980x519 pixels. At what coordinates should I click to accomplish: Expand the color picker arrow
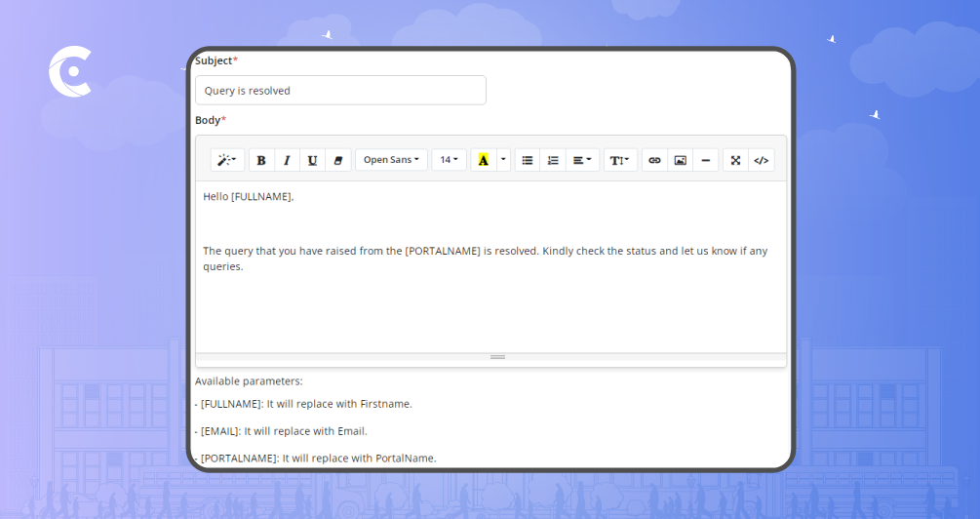[504, 160]
